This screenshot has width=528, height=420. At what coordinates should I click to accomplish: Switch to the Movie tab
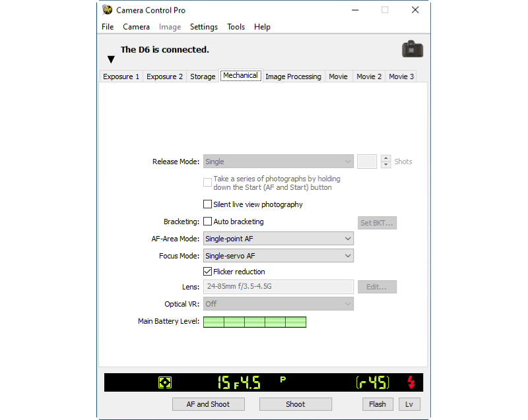tap(339, 76)
